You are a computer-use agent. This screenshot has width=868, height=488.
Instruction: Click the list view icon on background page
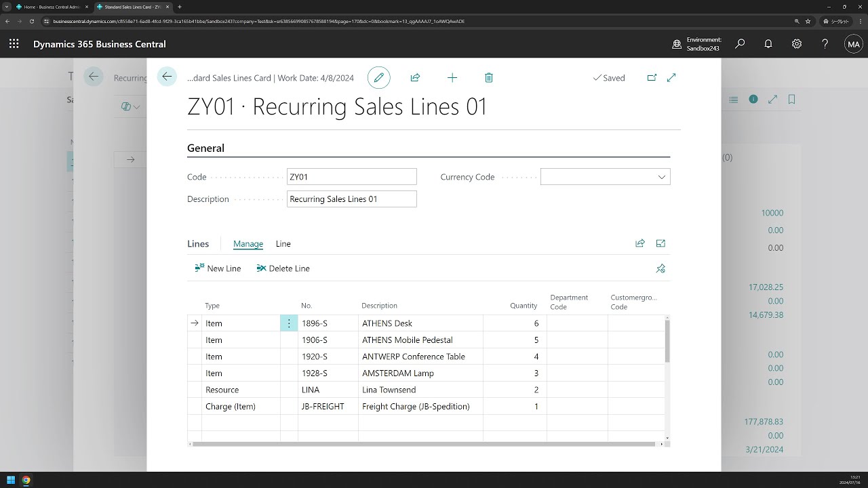click(733, 100)
